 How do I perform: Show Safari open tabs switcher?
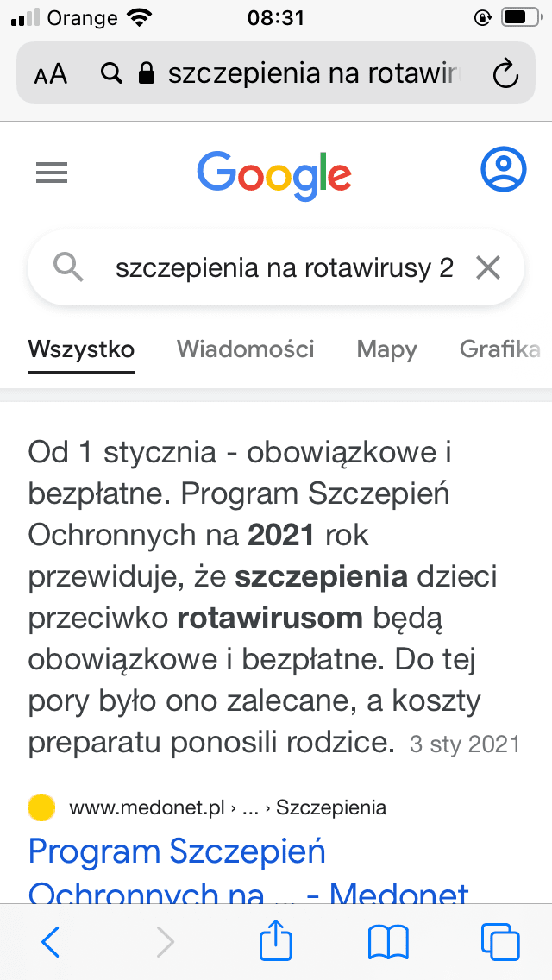pyautogui.click(x=500, y=942)
